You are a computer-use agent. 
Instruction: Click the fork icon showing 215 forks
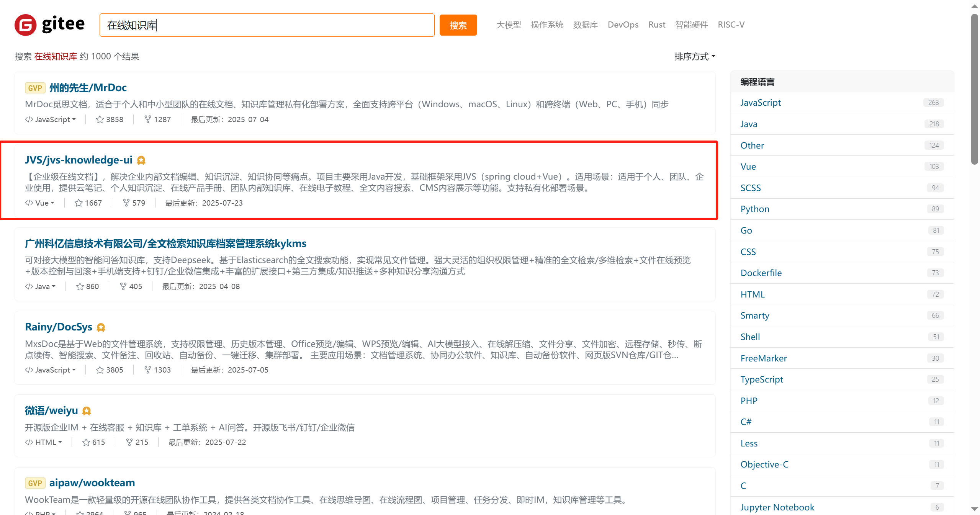[129, 442]
